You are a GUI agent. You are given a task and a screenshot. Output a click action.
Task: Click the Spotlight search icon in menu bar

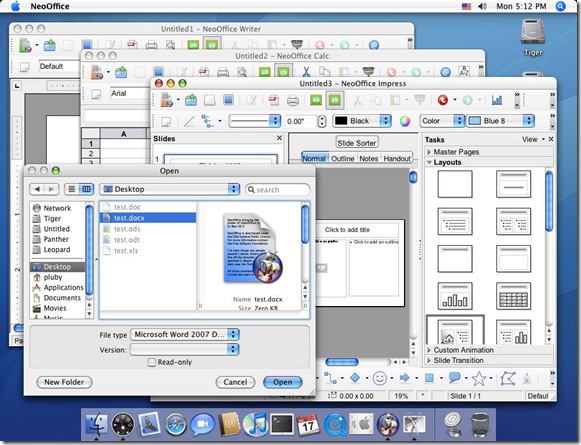[560, 6]
